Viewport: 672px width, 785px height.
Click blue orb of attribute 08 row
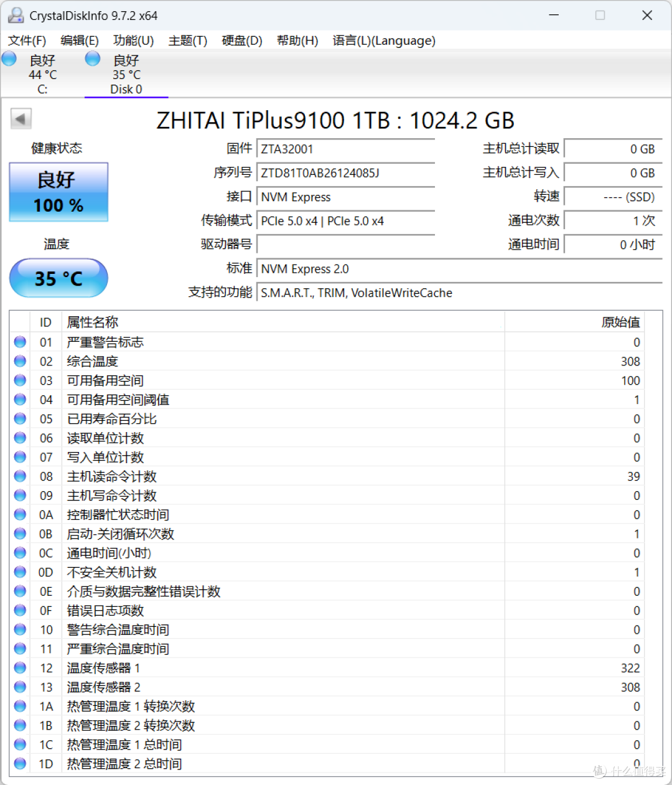20,476
